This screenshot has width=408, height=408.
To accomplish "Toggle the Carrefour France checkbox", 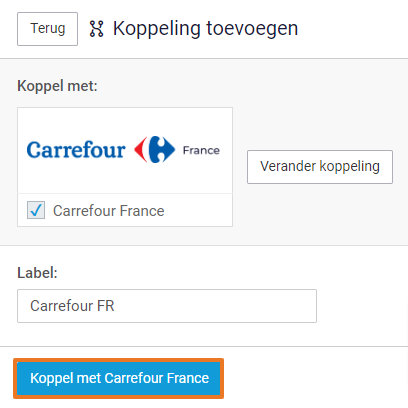I will pos(36,210).
